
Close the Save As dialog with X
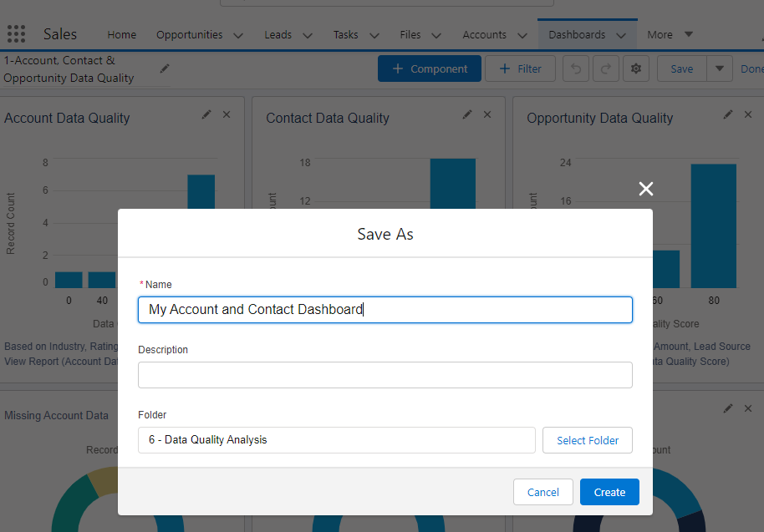tap(646, 189)
